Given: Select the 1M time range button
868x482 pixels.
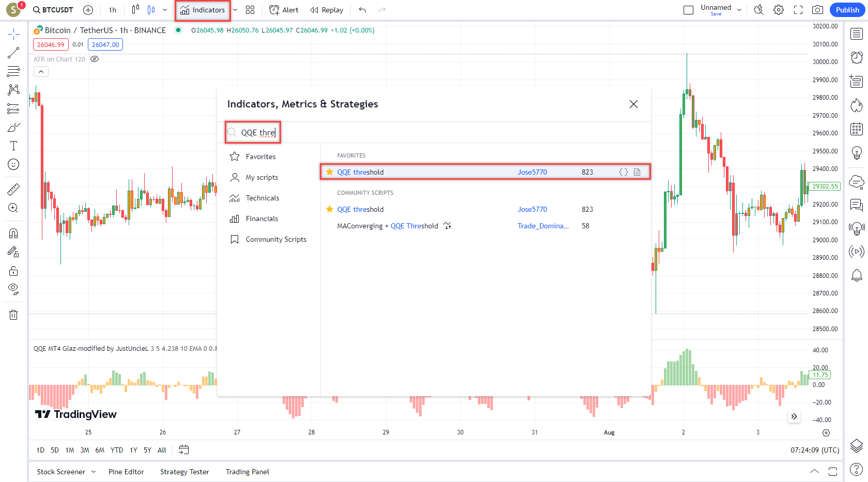Looking at the screenshot, I should [70, 450].
